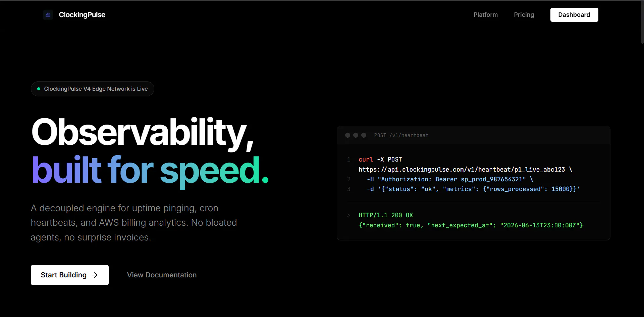This screenshot has width=644, height=317.
Task: Open the Pricing page link
Action: tap(524, 15)
